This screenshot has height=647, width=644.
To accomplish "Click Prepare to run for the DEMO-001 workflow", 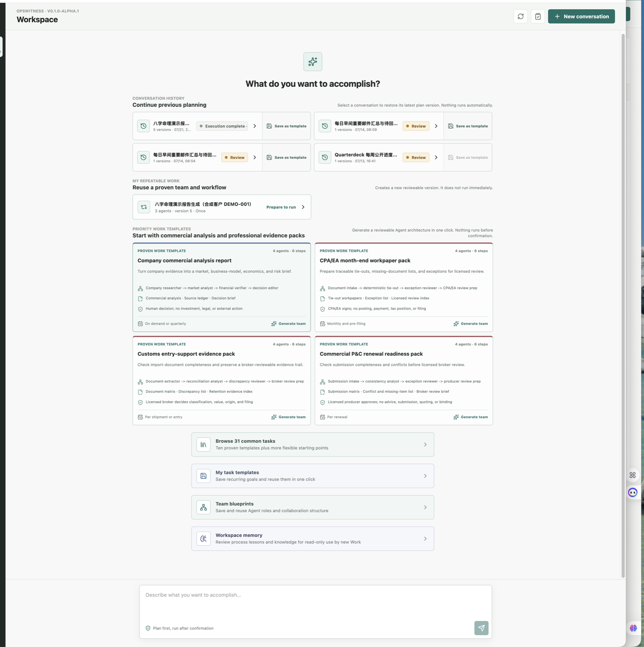I will point(281,207).
